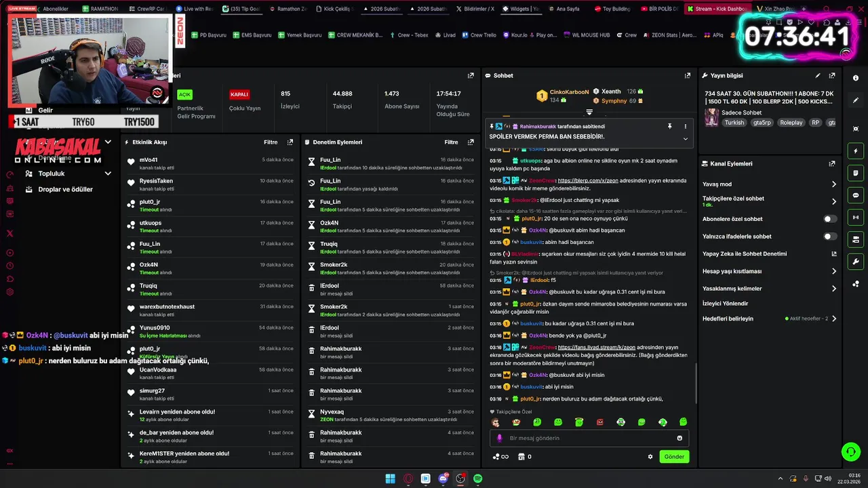
Task: Open Yapay Zeka ile Sohbet Denetimi link
Action: point(770,254)
